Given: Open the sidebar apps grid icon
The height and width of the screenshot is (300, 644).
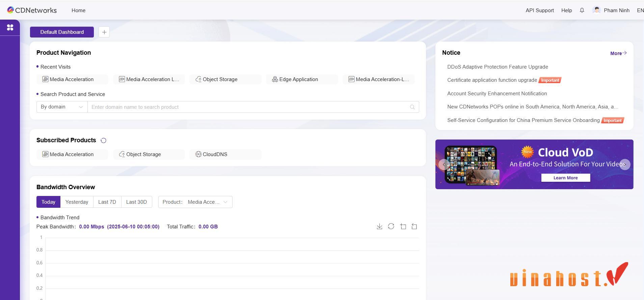Looking at the screenshot, I should click(10, 27).
